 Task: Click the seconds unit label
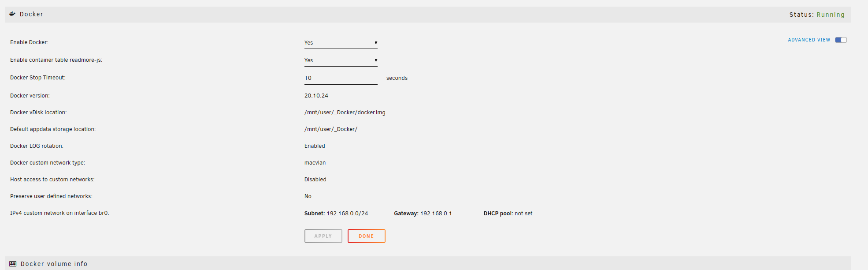pos(397,78)
